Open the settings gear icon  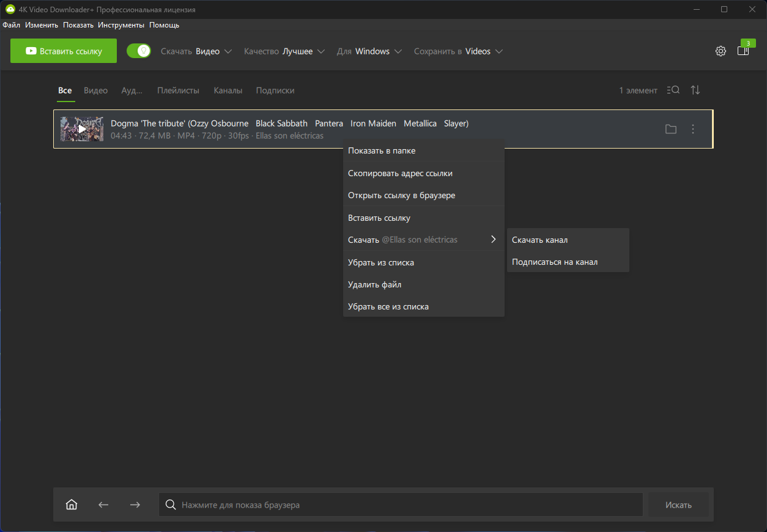(721, 51)
